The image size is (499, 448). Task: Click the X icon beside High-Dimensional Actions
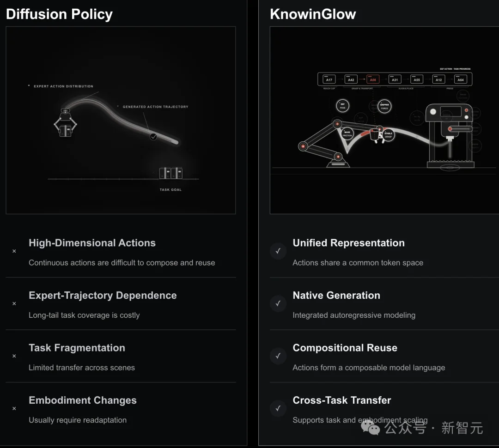14,251
